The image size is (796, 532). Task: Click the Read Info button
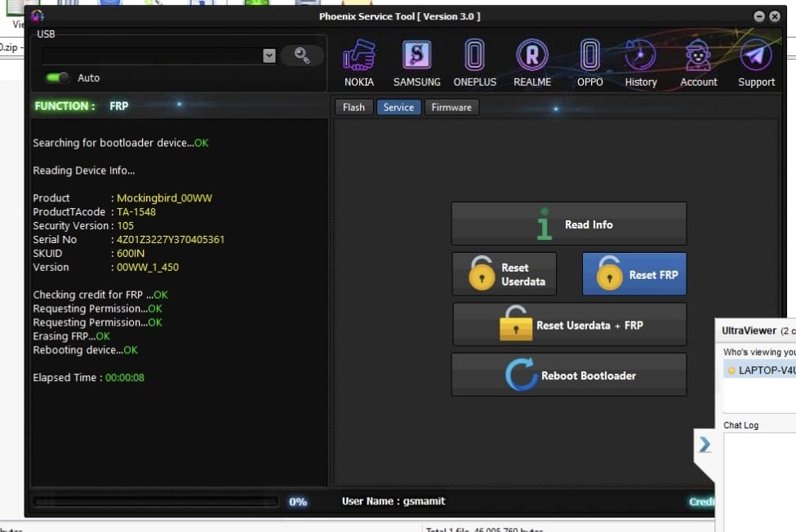[x=568, y=224]
